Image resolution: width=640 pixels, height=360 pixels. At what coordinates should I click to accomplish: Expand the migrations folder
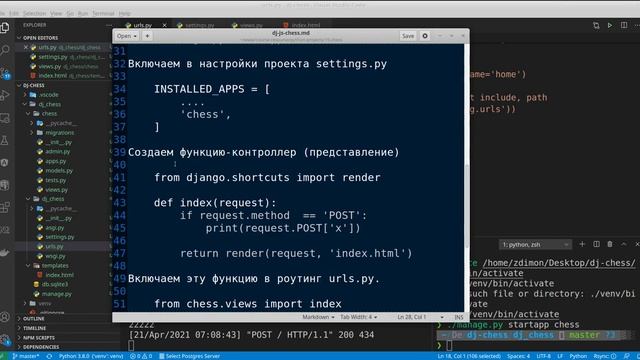(60, 133)
